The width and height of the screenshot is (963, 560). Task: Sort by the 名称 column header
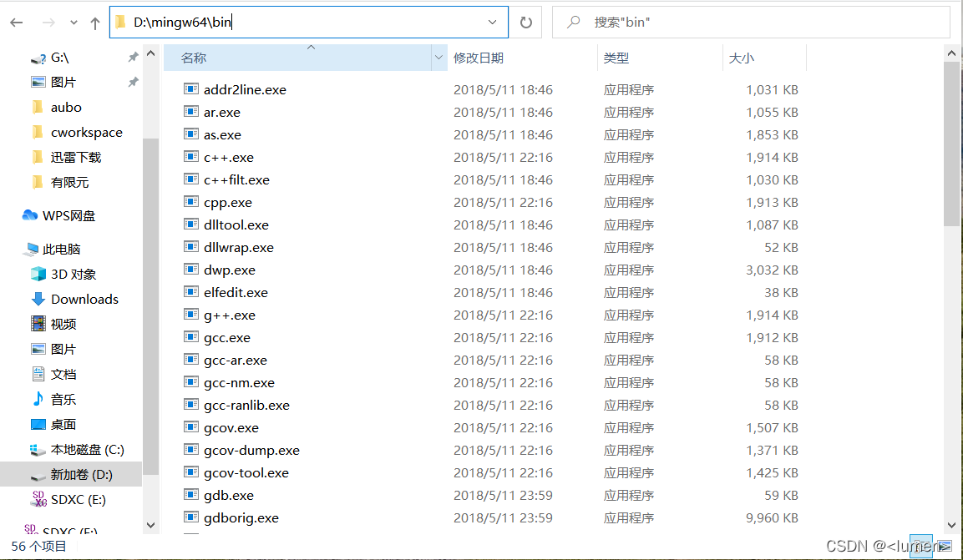[x=297, y=58]
